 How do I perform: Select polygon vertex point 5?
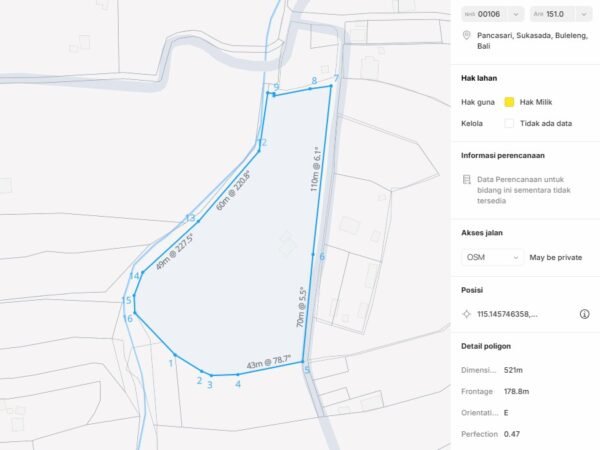pyautogui.click(x=303, y=362)
